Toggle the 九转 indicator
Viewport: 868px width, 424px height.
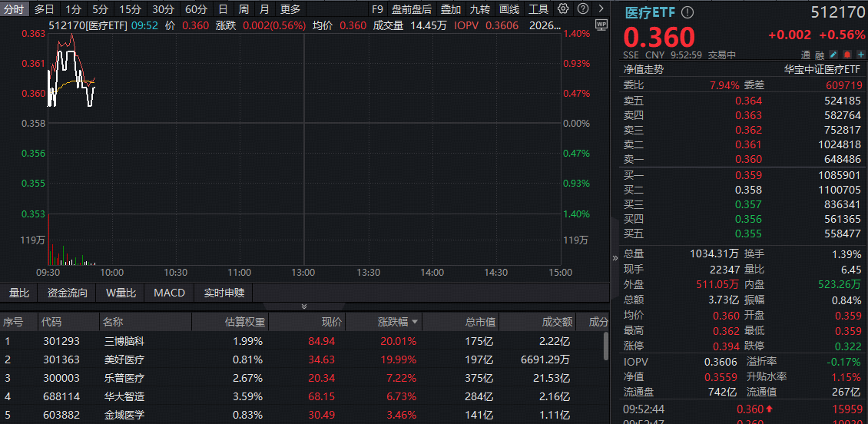coord(480,9)
